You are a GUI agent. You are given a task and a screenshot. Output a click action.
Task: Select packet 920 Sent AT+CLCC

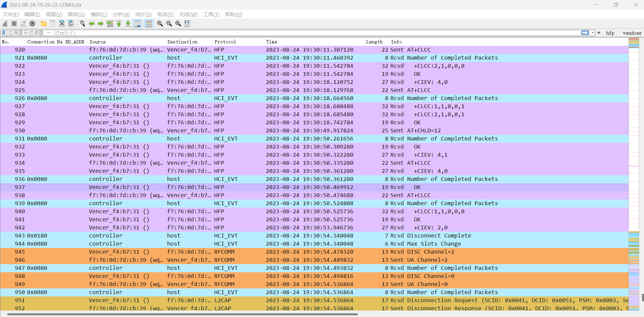tap(314, 50)
